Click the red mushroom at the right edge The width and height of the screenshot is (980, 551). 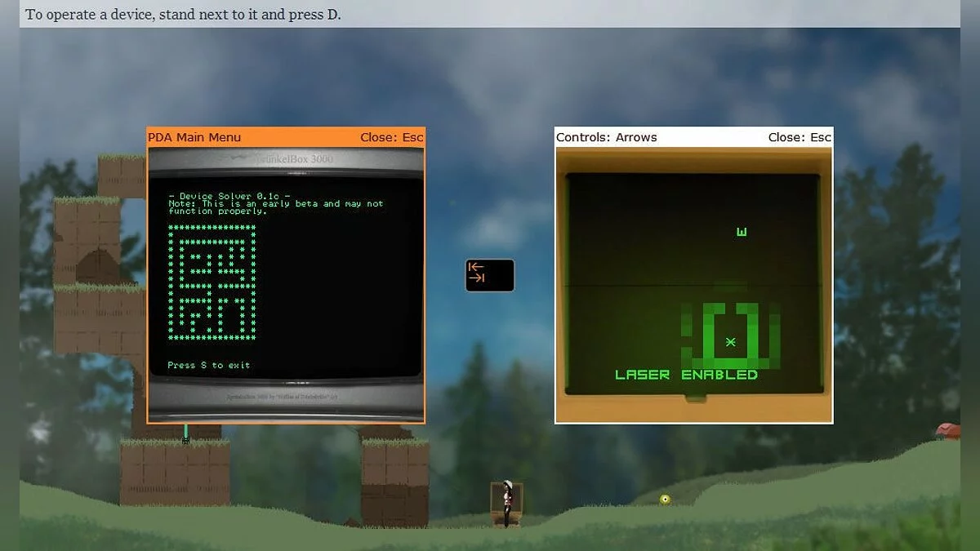pos(947,429)
